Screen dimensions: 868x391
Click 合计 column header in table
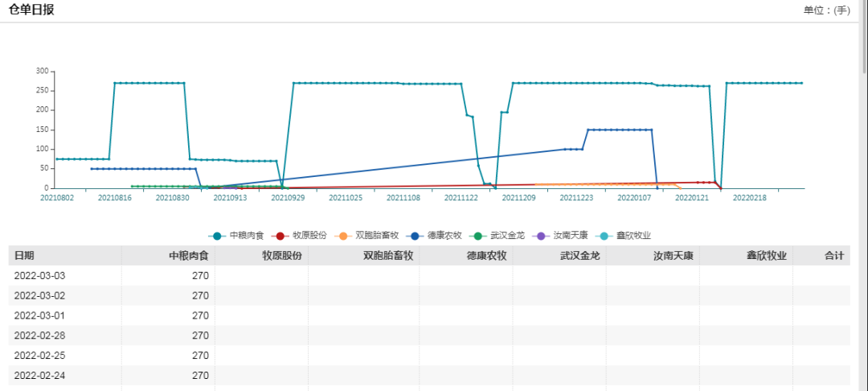[833, 255]
